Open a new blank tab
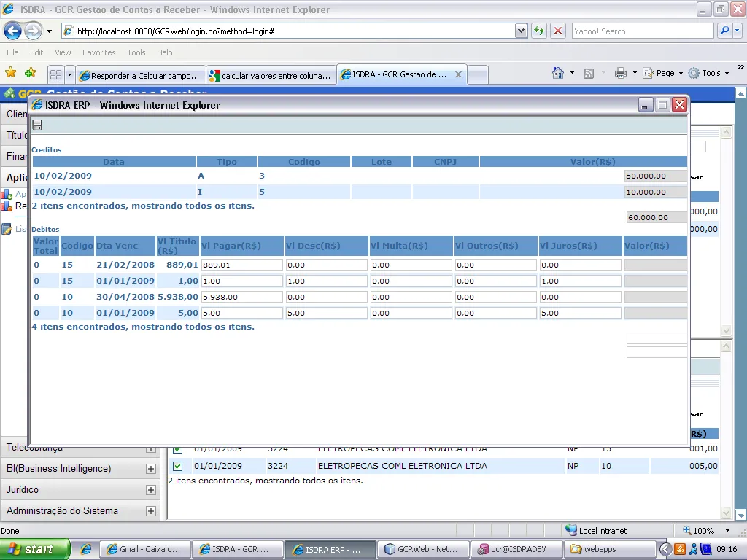The height and width of the screenshot is (560, 747). pyautogui.click(x=478, y=75)
